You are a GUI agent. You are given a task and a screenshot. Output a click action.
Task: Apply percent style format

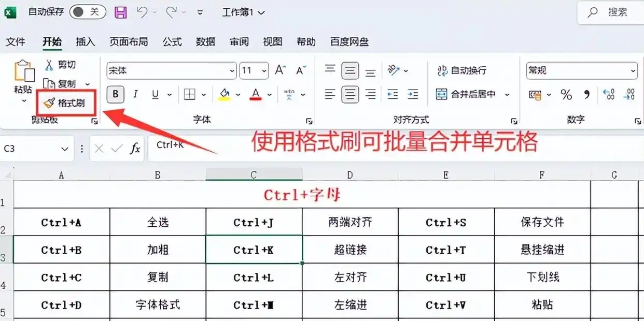tap(566, 95)
